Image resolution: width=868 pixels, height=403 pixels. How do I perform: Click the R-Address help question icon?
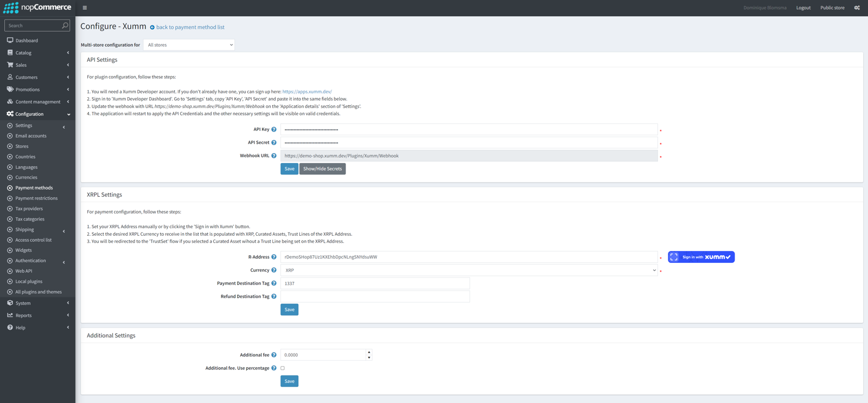(x=274, y=257)
